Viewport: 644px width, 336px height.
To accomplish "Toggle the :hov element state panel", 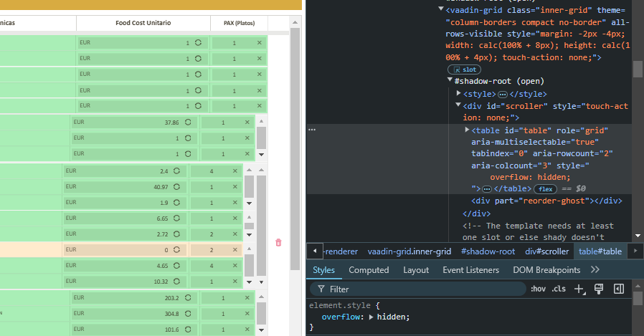I will pyautogui.click(x=538, y=289).
